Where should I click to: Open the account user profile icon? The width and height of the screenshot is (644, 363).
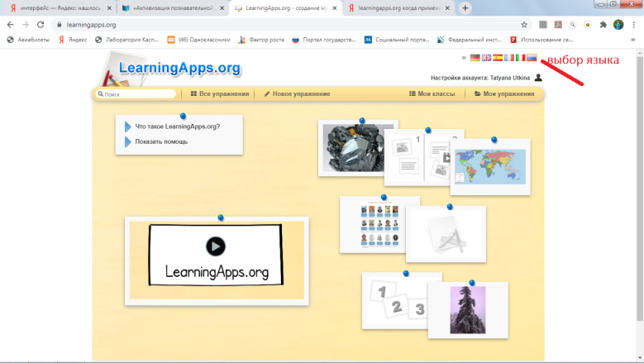click(538, 77)
